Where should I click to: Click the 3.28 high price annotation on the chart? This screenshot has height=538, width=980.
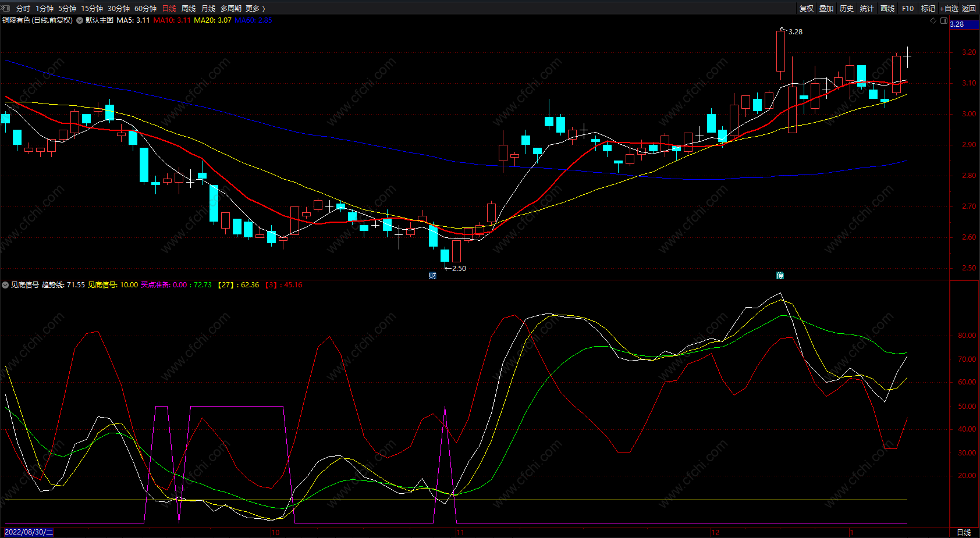point(795,32)
